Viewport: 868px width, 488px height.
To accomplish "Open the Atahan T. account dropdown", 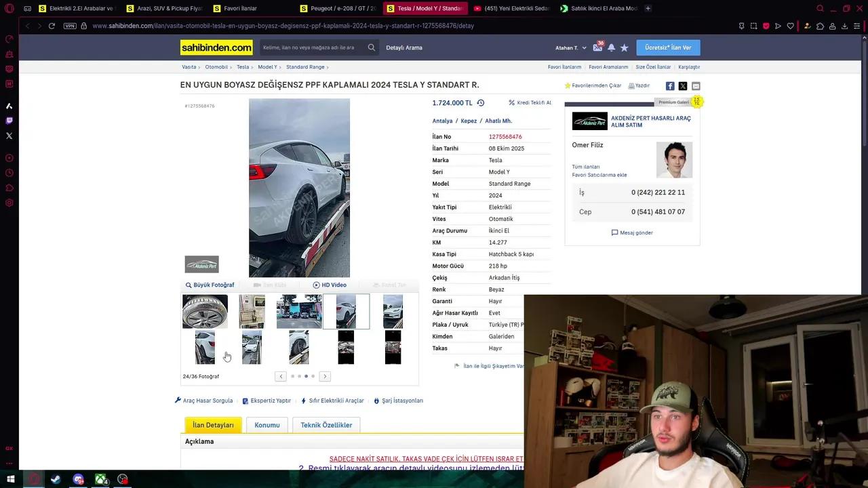I will tap(570, 48).
